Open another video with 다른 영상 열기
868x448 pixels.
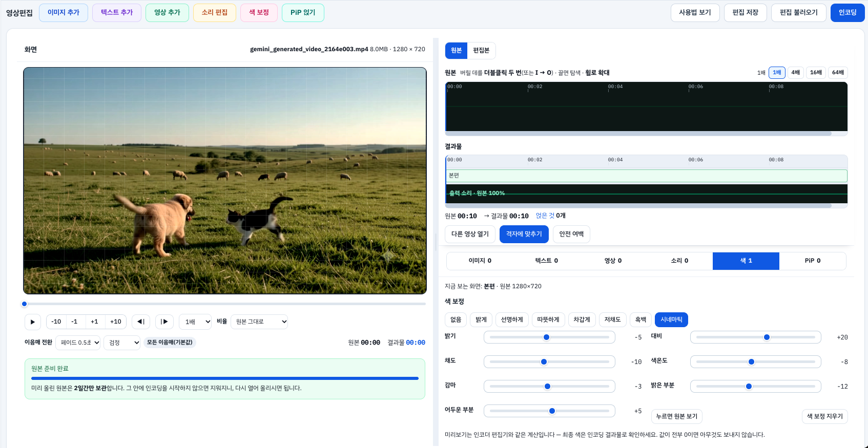(470, 234)
